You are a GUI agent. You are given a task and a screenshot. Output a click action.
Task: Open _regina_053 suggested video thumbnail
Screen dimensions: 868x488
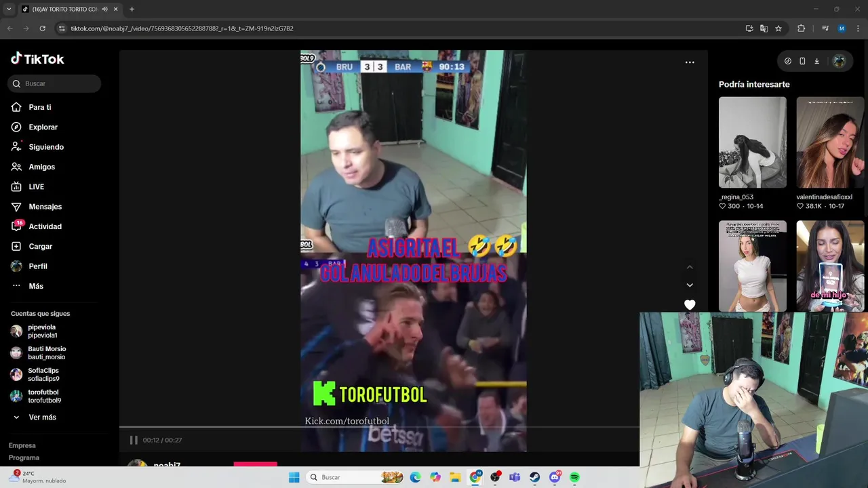pos(753,142)
